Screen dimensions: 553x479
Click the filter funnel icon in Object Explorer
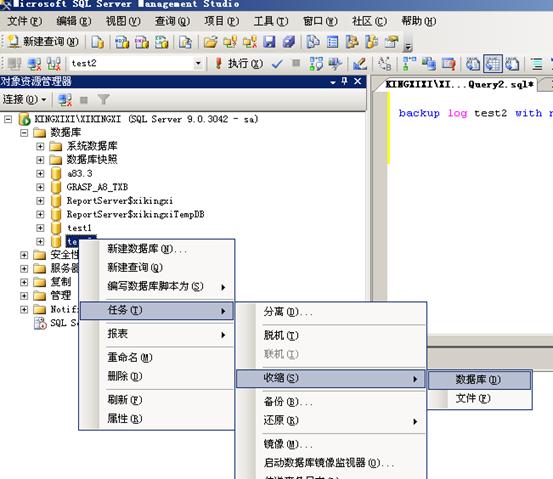[103, 100]
